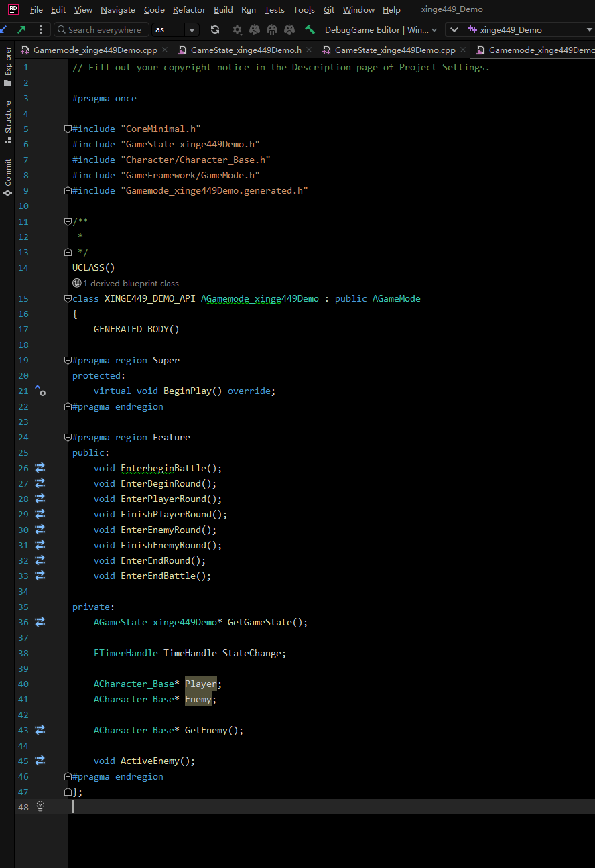
Task: Click '1 derived blueprint class' code lens
Action: (x=131, y=283)
